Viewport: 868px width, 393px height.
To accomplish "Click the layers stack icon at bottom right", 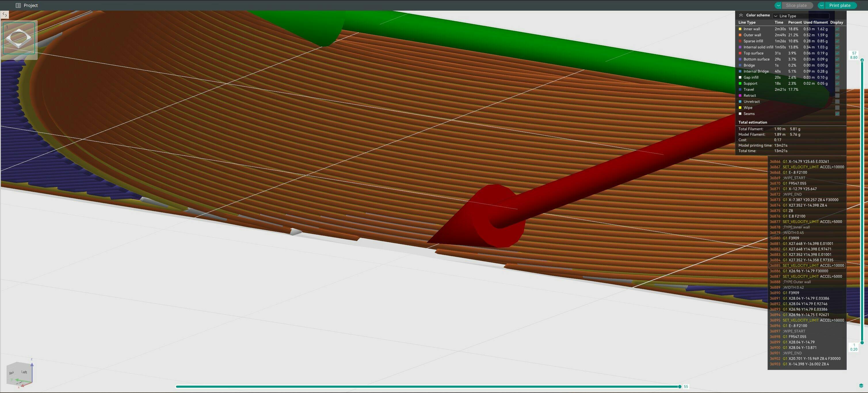I will tap(861, 386).
